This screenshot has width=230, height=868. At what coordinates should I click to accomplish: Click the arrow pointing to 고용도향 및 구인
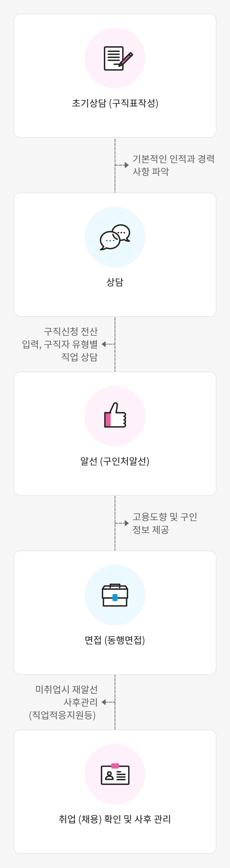pyautogui.click(x=126, y=523)
